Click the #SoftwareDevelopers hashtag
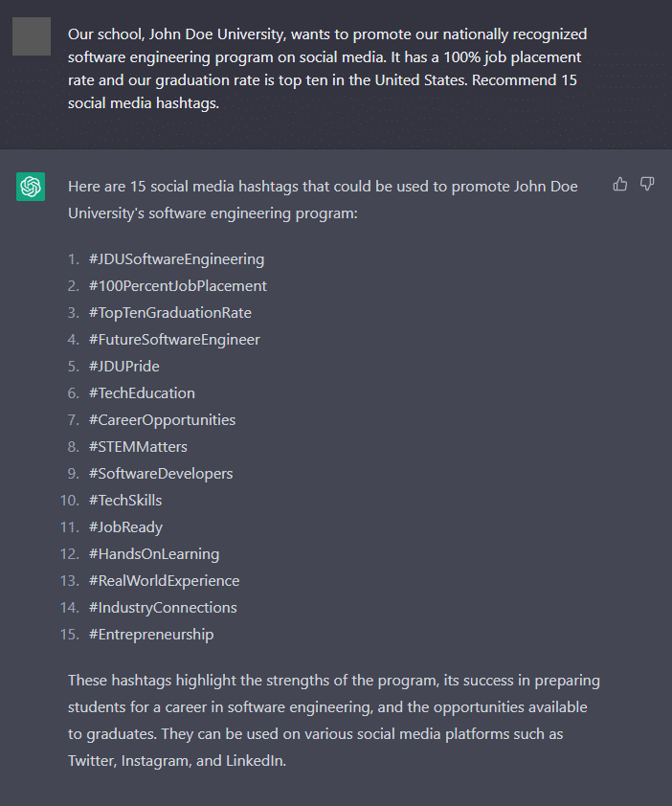Image resolution: width=672 pixels, height=806 pixels. pyautogui.click(x=161, y=473)
